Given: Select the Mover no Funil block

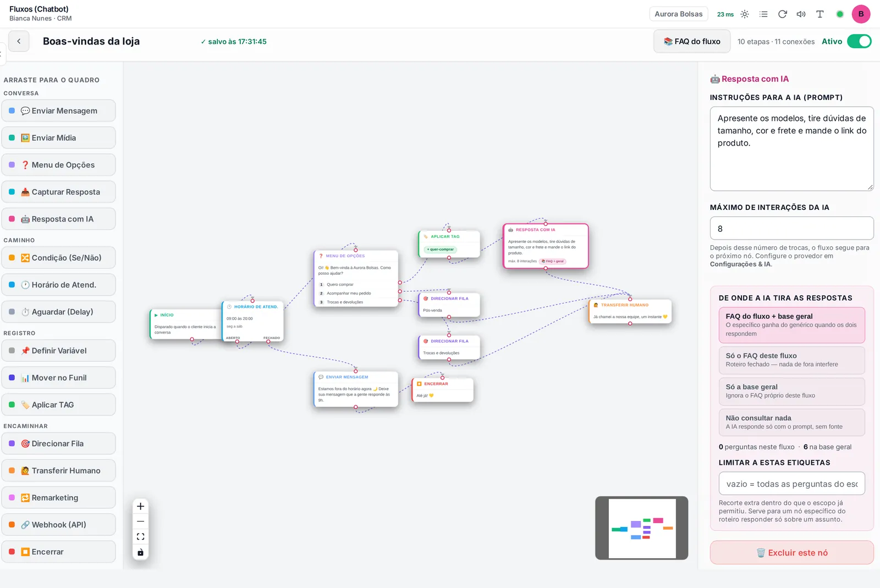Looking at the screenshot, I should [59, 378].
